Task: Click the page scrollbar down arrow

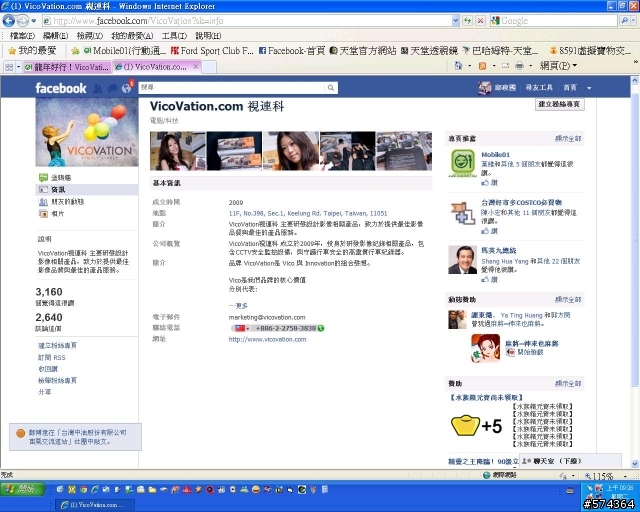Action: [635, 464]
